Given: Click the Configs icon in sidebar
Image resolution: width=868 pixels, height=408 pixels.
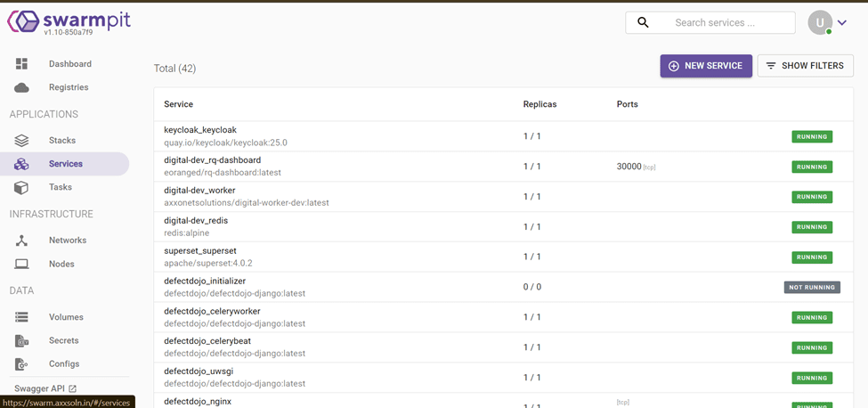Looking at the screenshot, I should 22,364.
